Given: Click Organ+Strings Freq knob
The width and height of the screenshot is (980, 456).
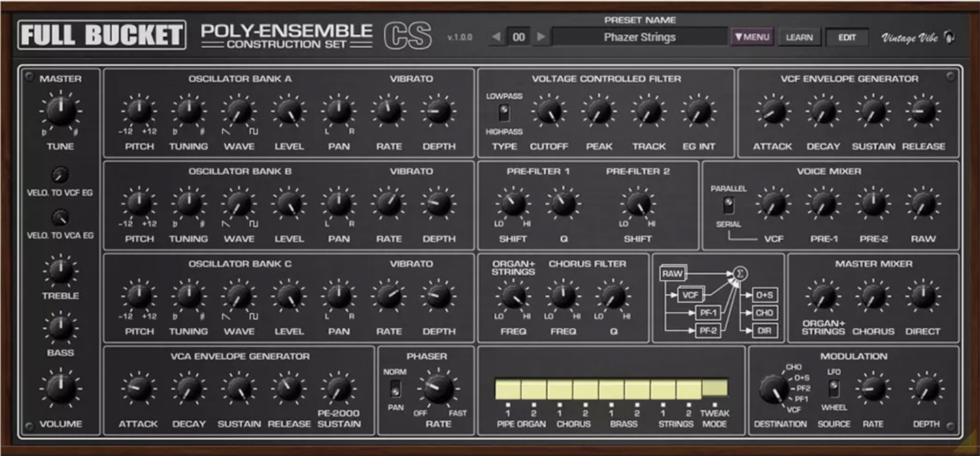Looking at the screenshot, I should tap(513, 296).
